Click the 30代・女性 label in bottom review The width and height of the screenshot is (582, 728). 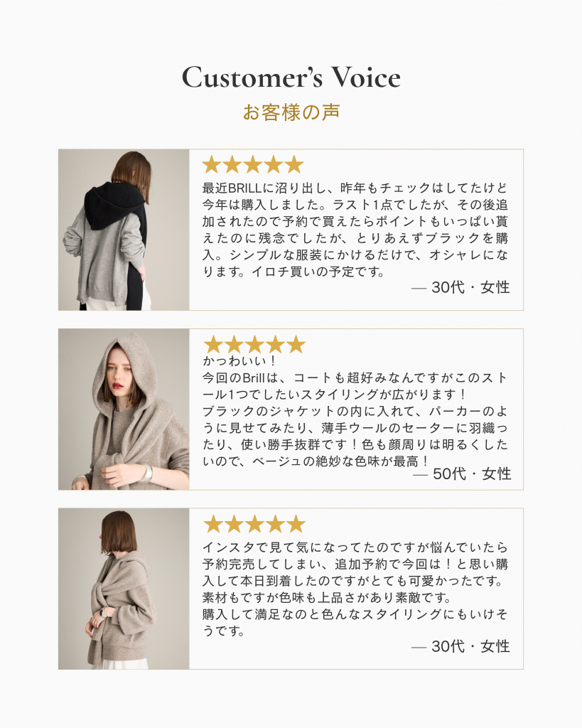461,646
